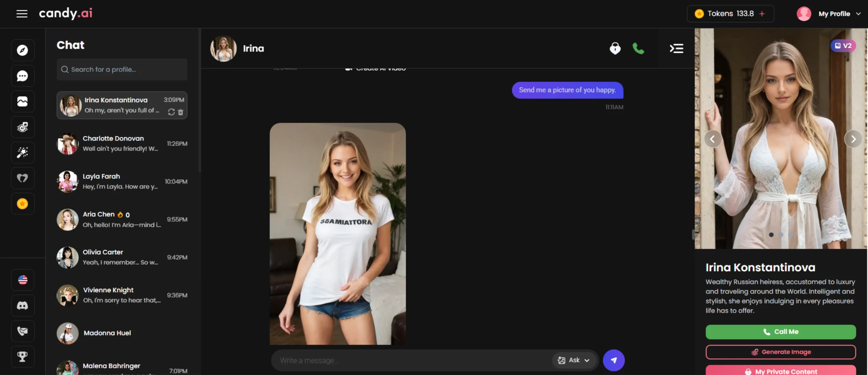This screenshot has height=375, width=868.
Task: Start a call with green phone icon
Action: [x=638, y=49]
